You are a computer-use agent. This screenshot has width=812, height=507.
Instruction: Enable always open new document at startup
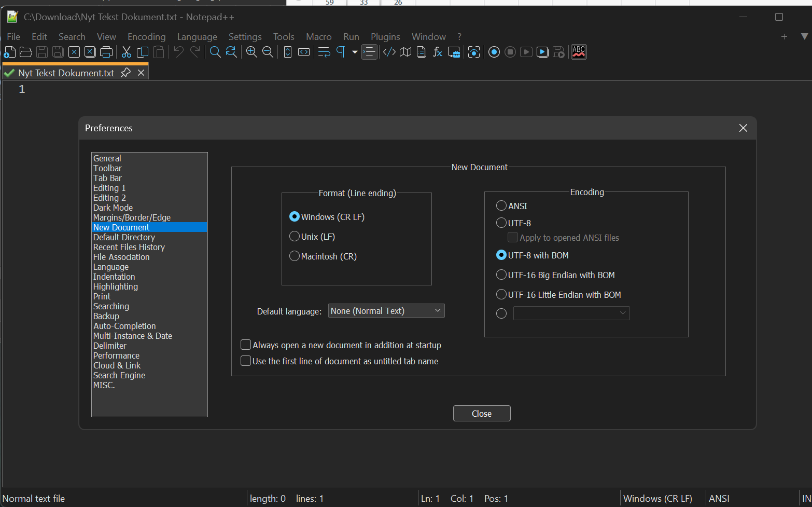click(x=246, y=345)
